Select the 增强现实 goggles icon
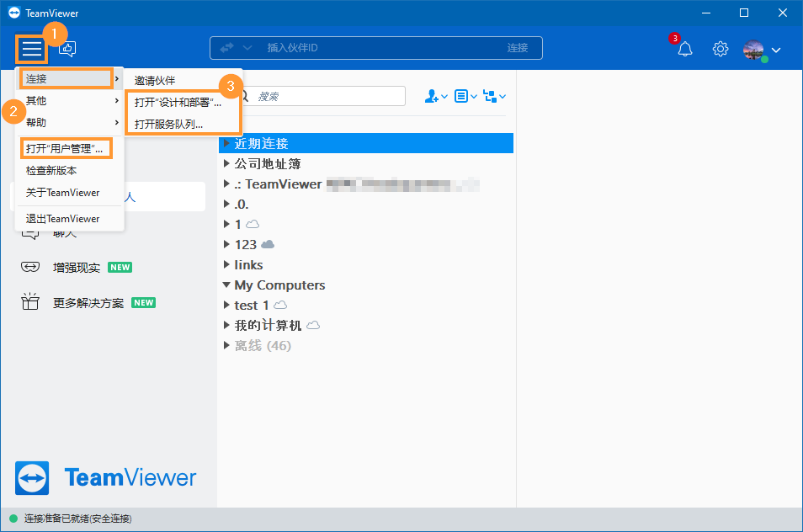This screenshot has height=532, width=803. tap(30, 267)
